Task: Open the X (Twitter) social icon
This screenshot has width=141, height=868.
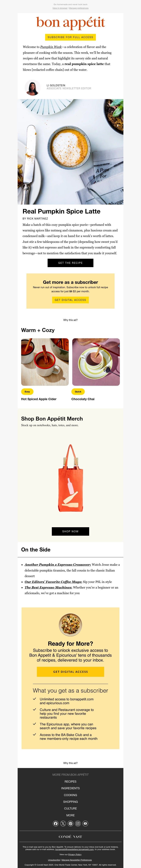Action: pyautogui.click(x=63, y=824)
